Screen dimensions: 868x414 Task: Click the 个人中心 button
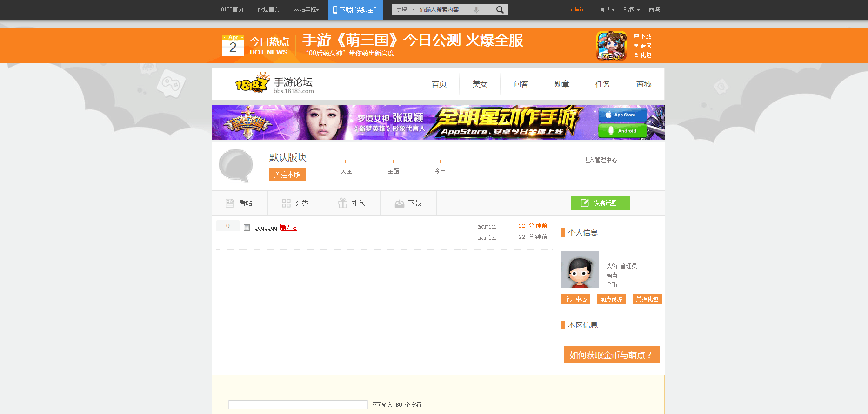[576, 299]
